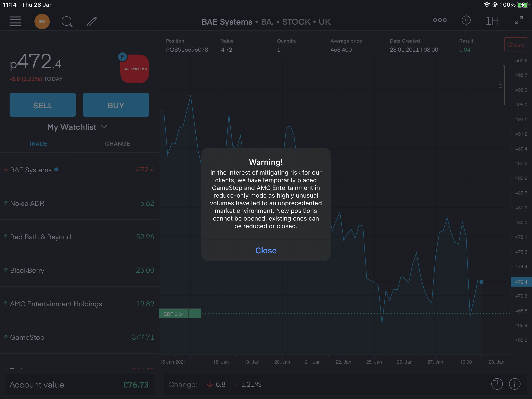Image resolution: width=532 pixels, height=399 pixels.
Task: Select Nokia ADR in the watchlist
Action: 79,203
